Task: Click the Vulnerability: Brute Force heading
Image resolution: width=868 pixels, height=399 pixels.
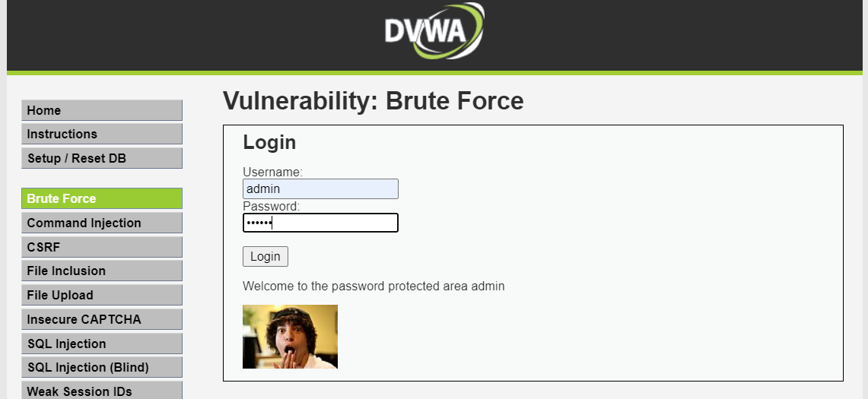Action: [x=373, y=101]
